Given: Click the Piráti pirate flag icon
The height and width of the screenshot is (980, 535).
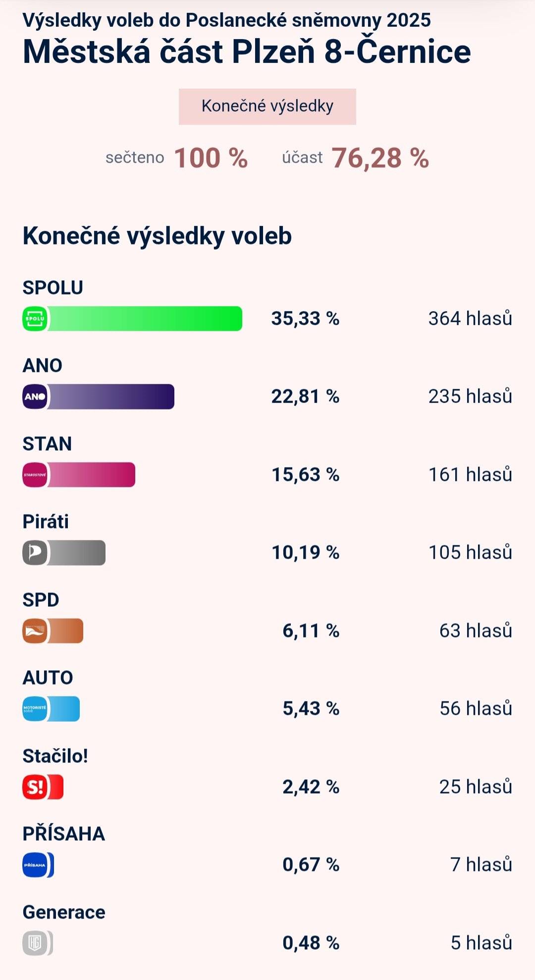Looking at the screenshot, I should 35,554.
